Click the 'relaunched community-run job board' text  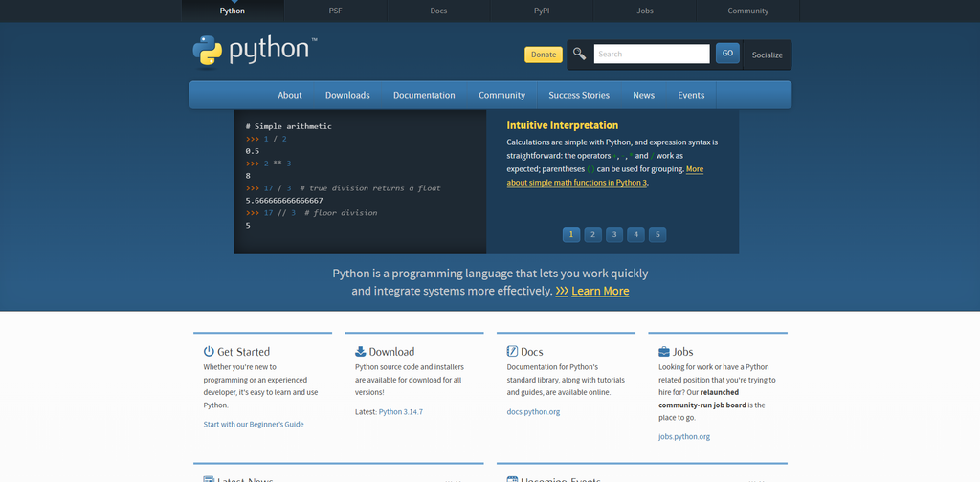(x=702, y=399)
